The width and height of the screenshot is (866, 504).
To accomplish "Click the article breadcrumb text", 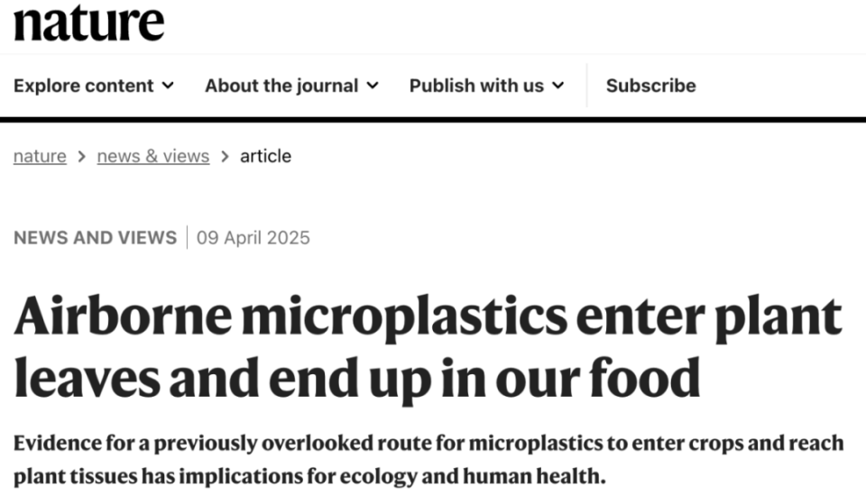I will 265,156.
